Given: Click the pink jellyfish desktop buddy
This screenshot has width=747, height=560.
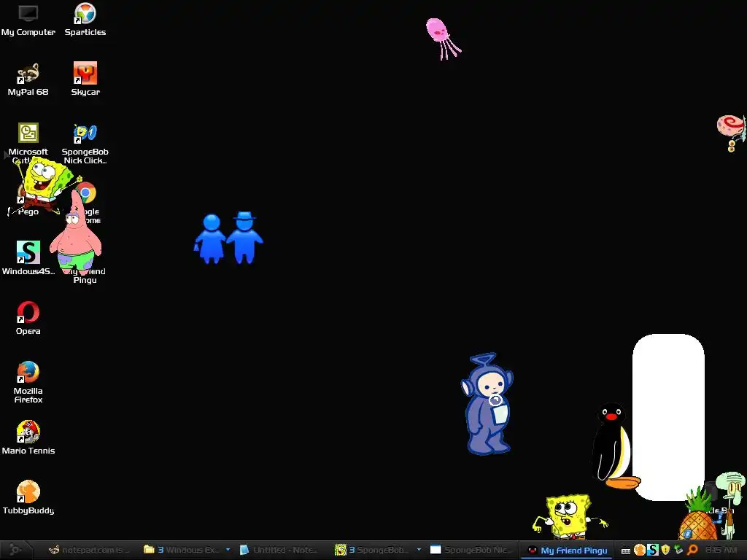Looking at the screenshot, I should (443, 39).
